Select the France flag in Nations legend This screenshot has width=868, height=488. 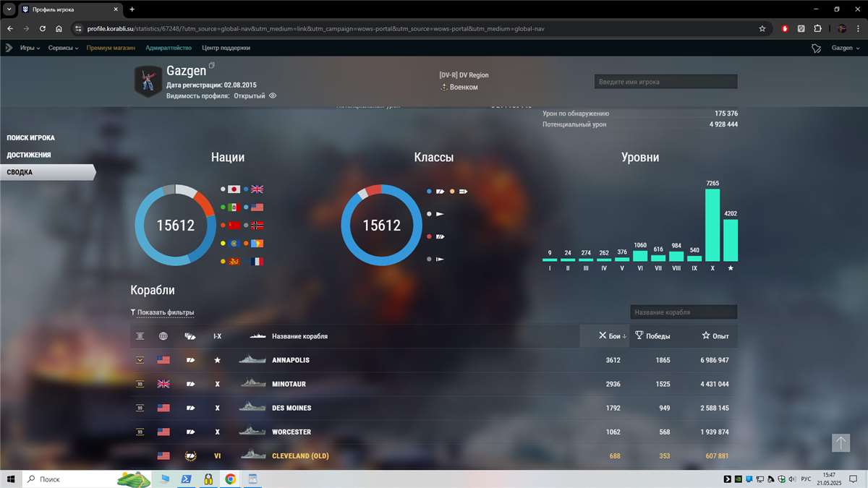[256, 262]
